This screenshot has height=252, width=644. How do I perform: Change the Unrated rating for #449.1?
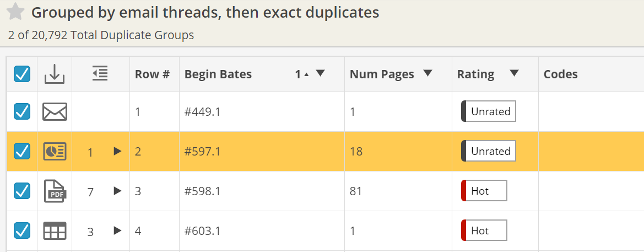(x=488, y=111)
